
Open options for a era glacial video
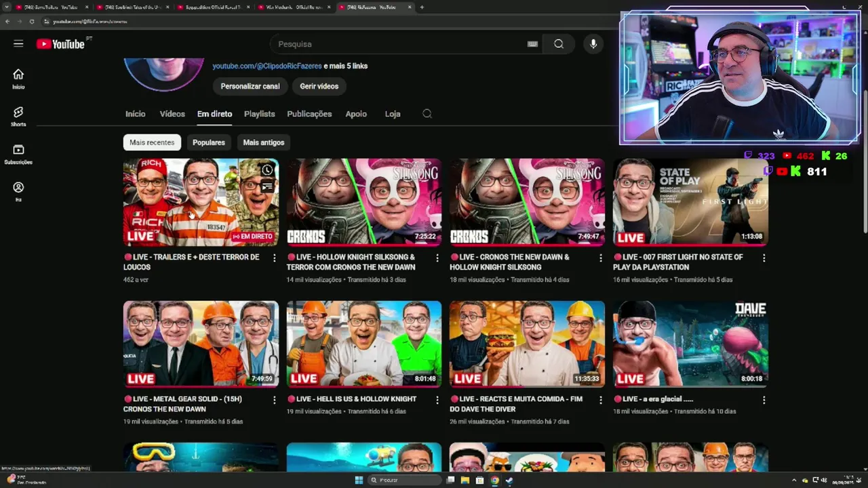(x=764, y=400)
